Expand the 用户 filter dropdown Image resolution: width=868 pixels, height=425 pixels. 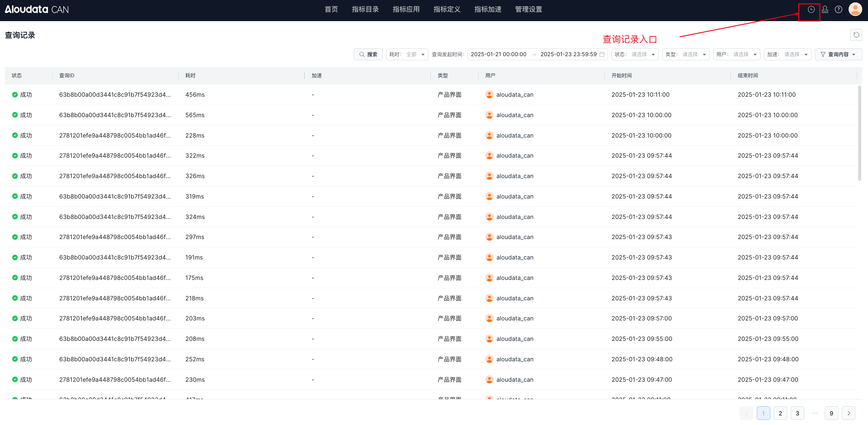[x=736, y=54]
